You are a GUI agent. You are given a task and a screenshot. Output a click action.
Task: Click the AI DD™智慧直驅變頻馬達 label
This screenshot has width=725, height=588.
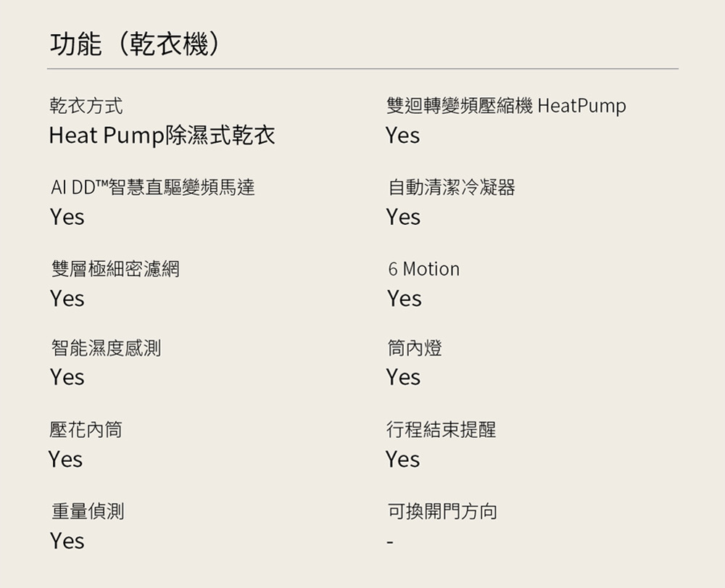pos(152,189)
